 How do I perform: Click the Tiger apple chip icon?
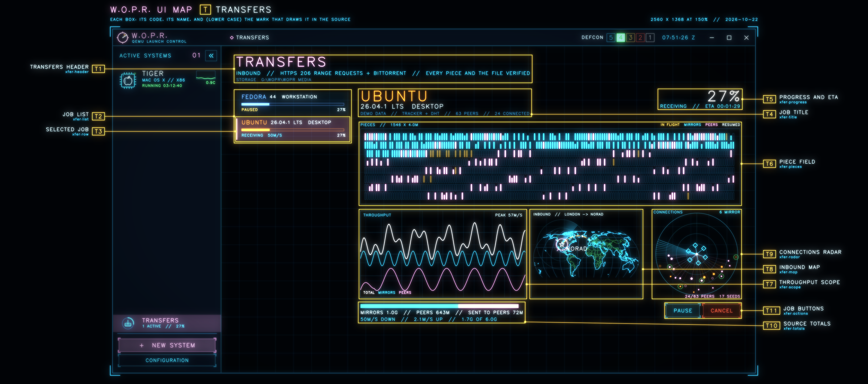(x=128, y=81)
